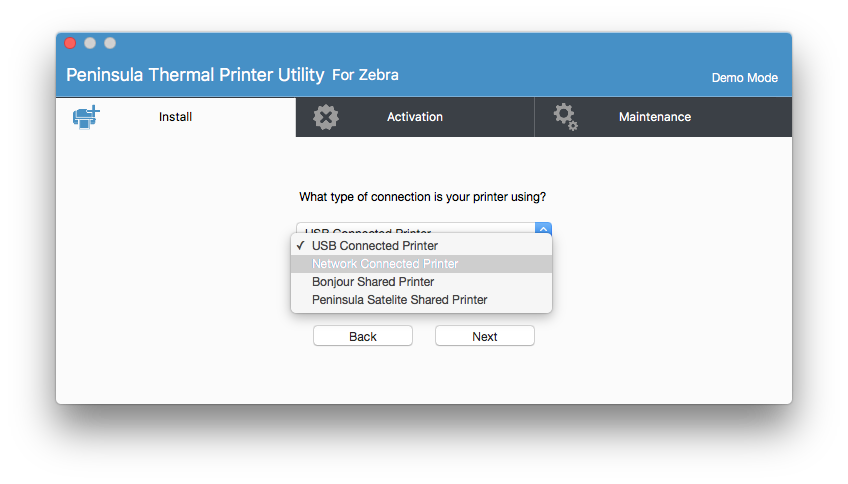Viewport: 848px width, 484px height.
Task: Click the Back button
Action: point(363,336)
